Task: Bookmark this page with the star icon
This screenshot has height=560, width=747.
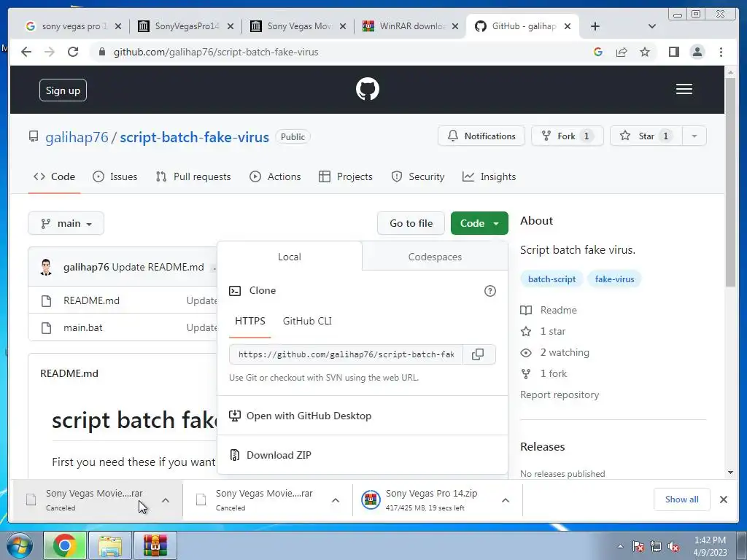Action: click(645, 52)
